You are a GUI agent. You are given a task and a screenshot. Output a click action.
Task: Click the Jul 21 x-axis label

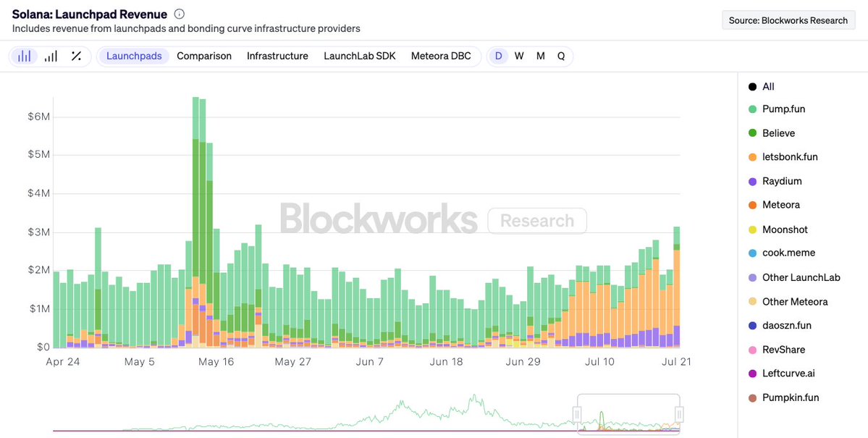[676, 362]
